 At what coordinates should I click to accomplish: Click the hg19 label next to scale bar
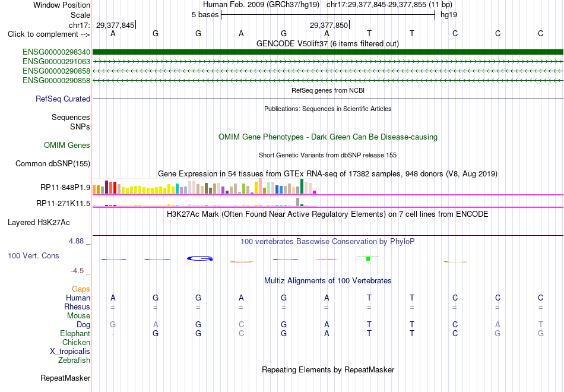(x=449, y=15)
